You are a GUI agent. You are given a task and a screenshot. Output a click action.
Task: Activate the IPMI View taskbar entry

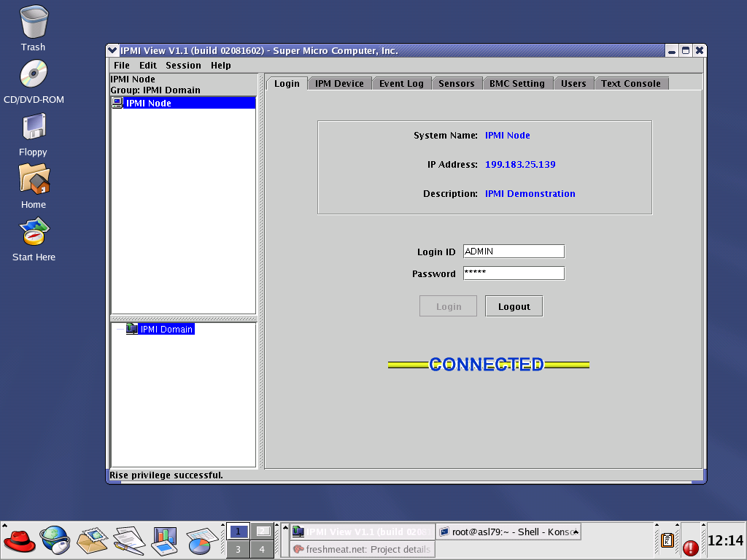pyautogui.click(x=362, y=532)
